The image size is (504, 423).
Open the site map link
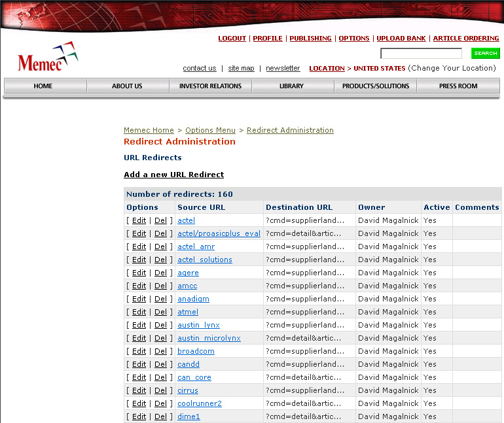tap(241, 68)
